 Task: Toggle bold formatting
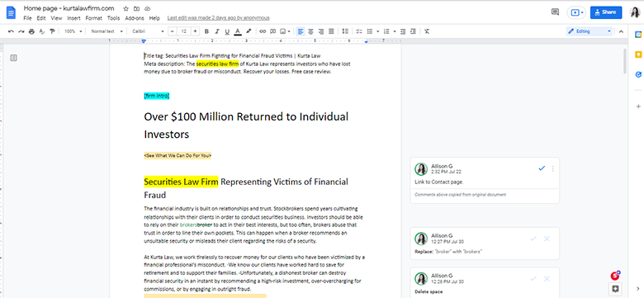point(206,31)
